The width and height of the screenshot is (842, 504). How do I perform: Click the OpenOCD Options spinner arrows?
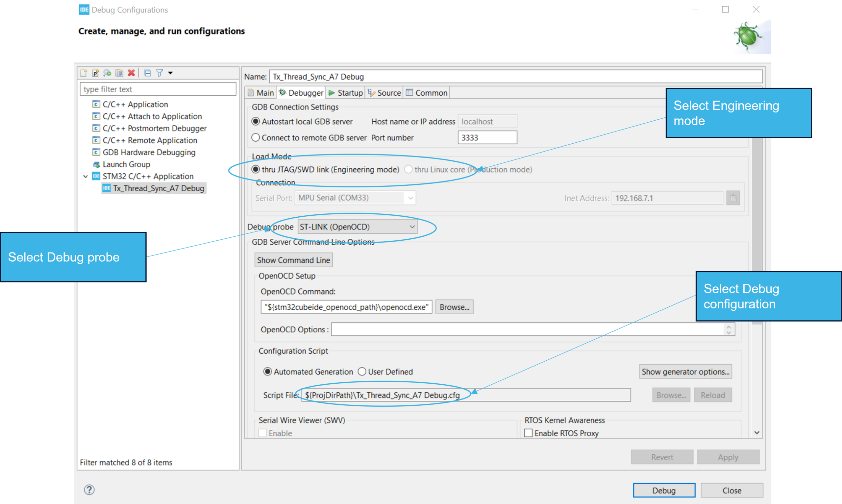pos(728,329)
